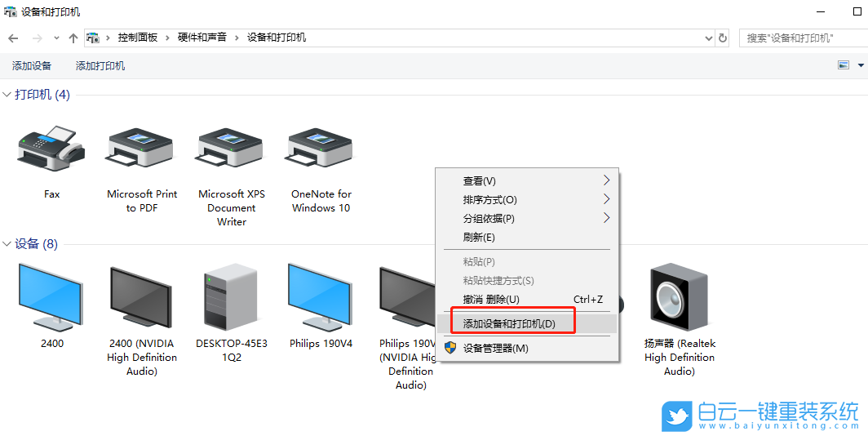Select the DESKTOP-45E31Q2 computer device

click(232, 297)
